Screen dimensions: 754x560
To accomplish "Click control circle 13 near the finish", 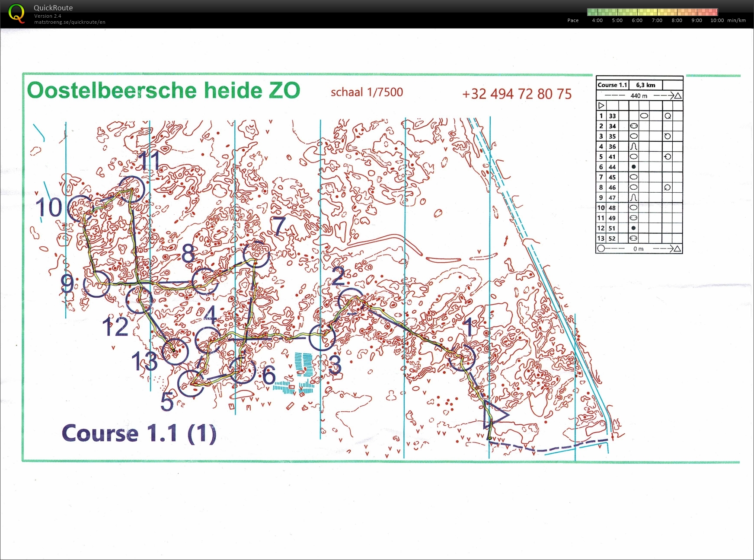I will [175, 350].
